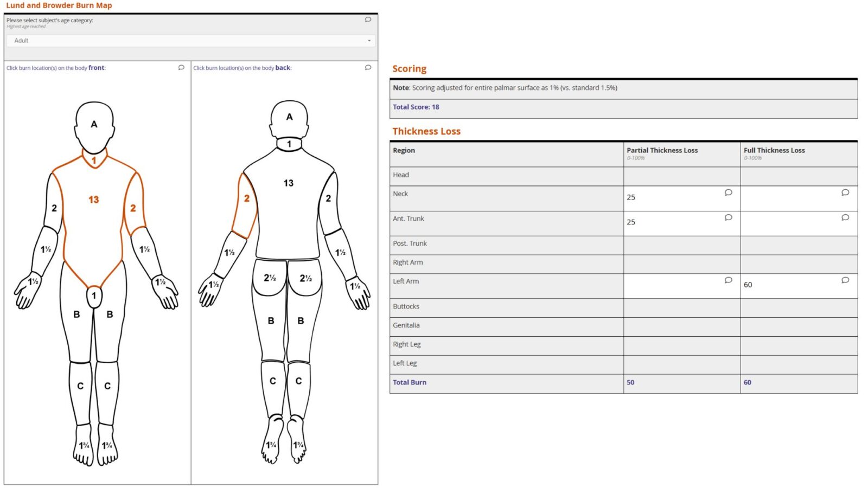Click comment icon beside age category question
This screenshot has height=488, width=868.
click(x=368, y=20)
